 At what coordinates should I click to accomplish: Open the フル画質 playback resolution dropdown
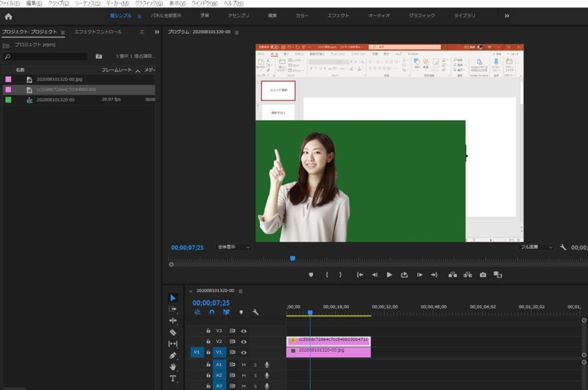point(536,247)
